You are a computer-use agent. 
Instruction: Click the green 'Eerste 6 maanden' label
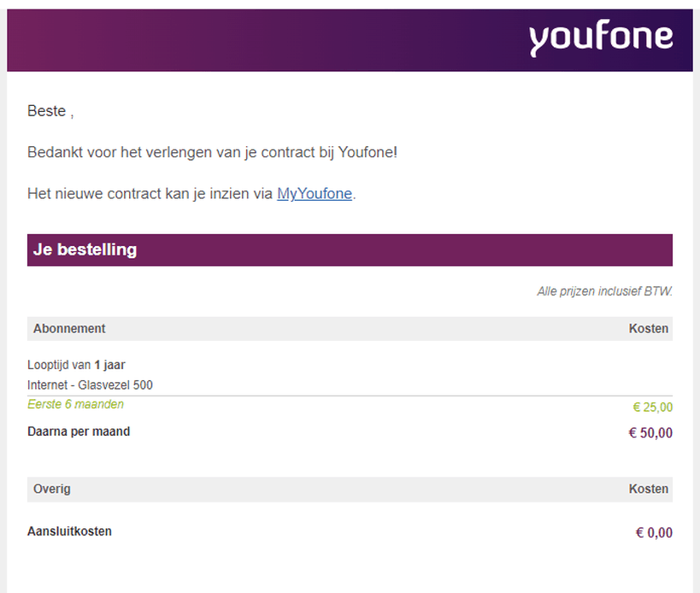tap(75, 404)
